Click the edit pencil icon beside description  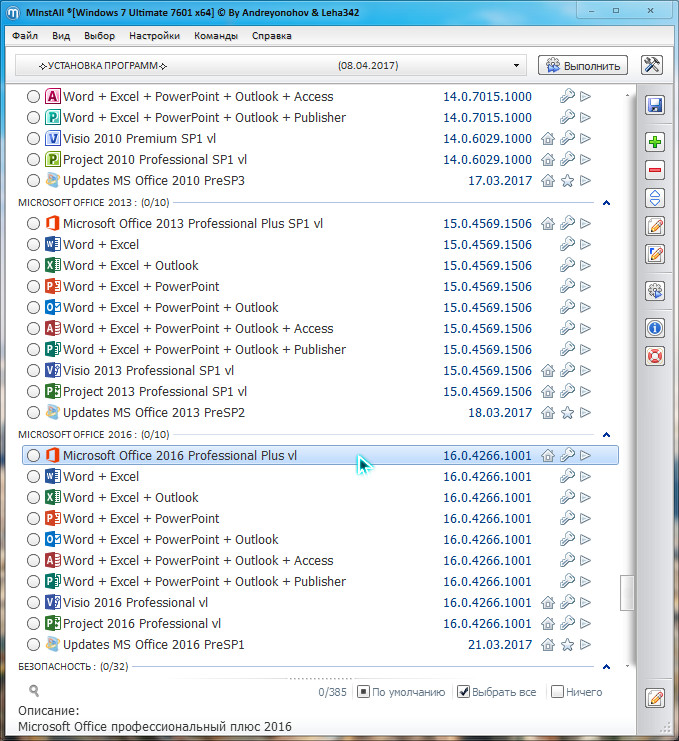pos(655,698)
